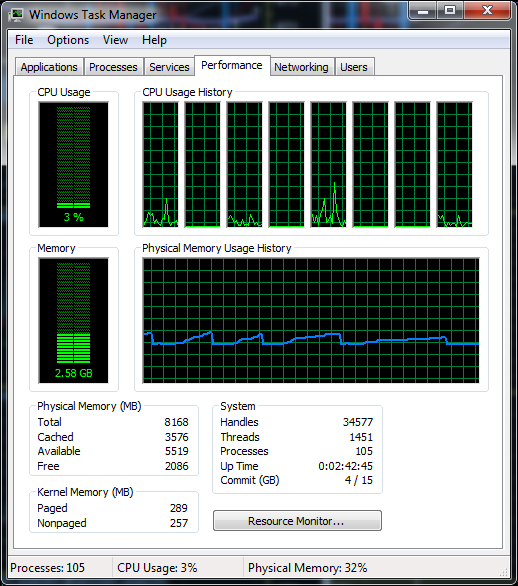Click the Physical Memory (MB) group label

tap(89, 406)
